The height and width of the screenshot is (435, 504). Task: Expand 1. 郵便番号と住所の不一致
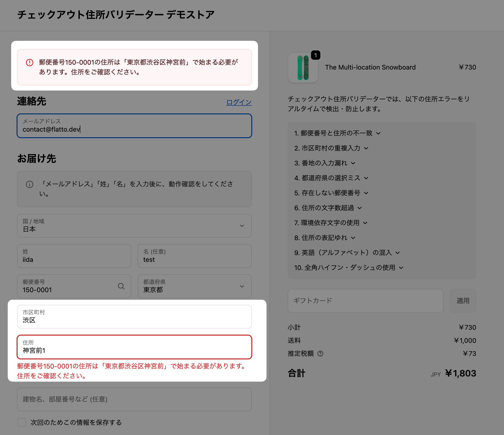click(x=337, y=133)
